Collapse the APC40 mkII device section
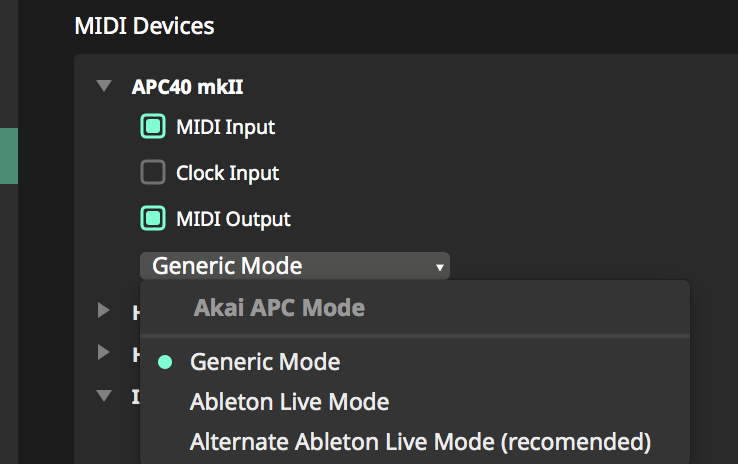738x464 pixels. [103, 87]
